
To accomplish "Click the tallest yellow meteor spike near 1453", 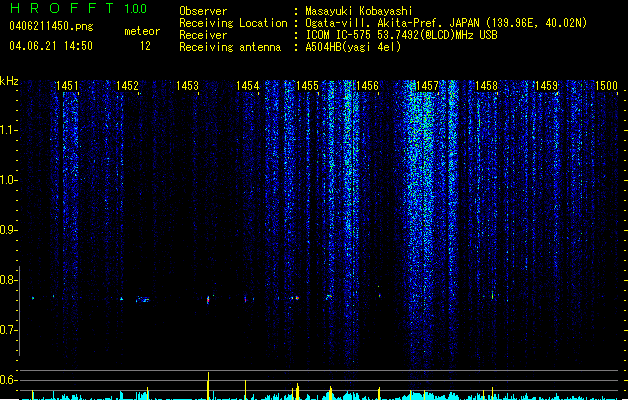I will 208,386.
